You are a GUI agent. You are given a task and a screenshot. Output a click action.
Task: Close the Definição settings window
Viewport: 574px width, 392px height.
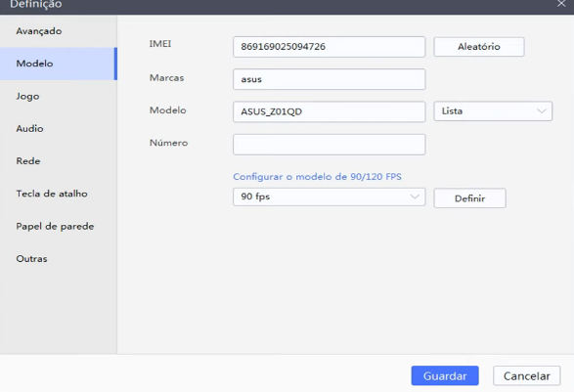point(561,4)
